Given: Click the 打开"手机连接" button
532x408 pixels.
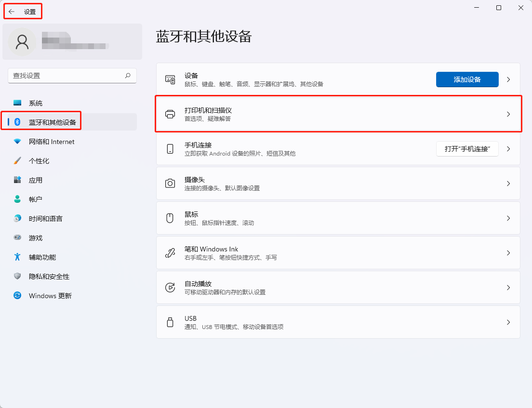Looking at the screenshot, I should pos(467,149).
